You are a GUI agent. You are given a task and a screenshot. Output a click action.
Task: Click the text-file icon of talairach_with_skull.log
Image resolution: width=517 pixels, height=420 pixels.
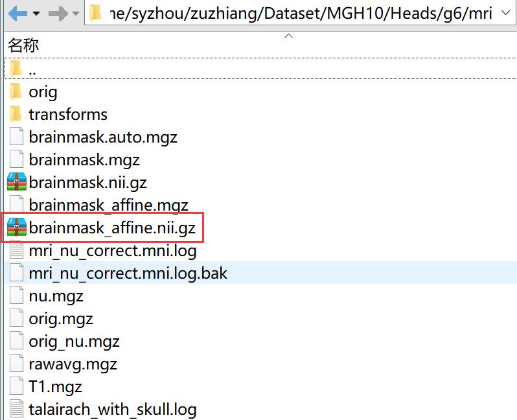point(16,409)
